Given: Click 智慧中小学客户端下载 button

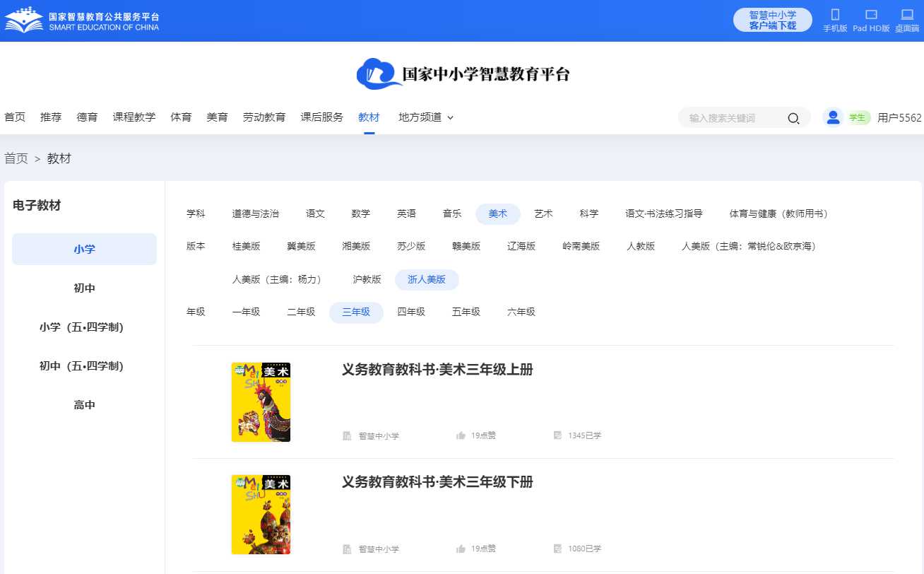Looking at the screenshot, I should [x=773, y=20].
